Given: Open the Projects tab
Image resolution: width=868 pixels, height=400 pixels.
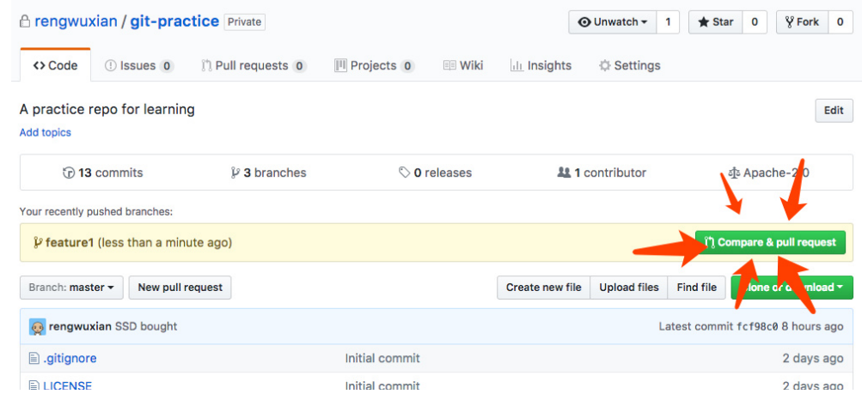Looking at the screenshot, I should click(x=375, y=66).
